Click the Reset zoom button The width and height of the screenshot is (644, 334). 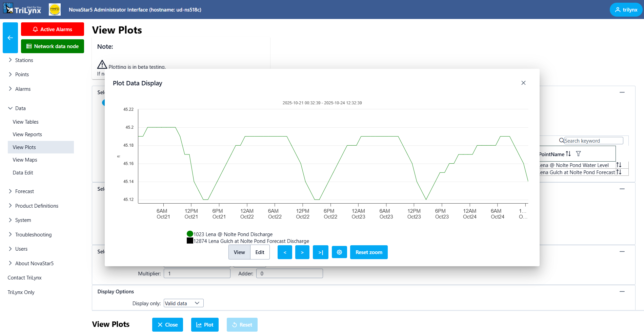[368, 252]
